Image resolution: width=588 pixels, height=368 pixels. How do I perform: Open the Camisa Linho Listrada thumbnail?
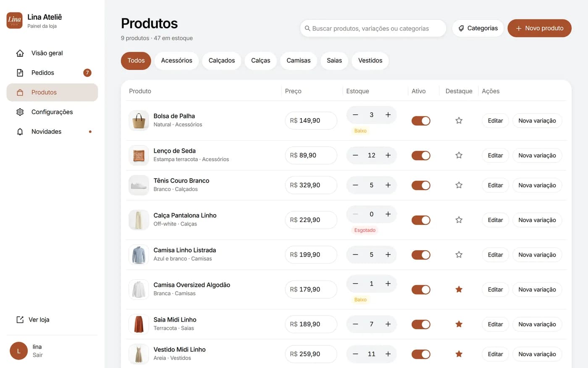coord(139,254)
